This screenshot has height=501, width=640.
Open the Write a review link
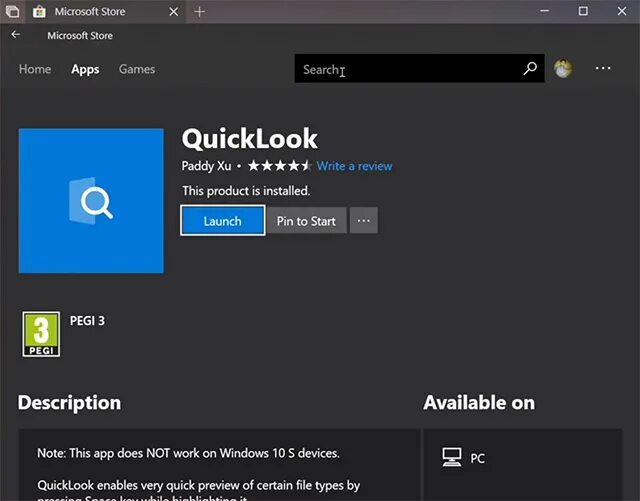354,166
